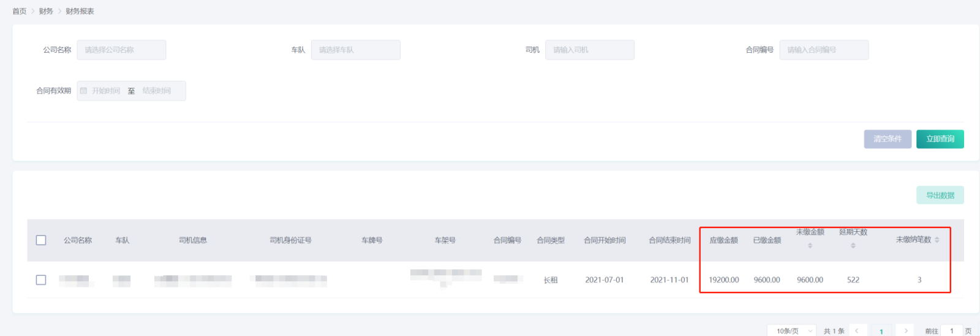Focus the 司机 driver input field
980x336 pixels.
tap(589, 50)
